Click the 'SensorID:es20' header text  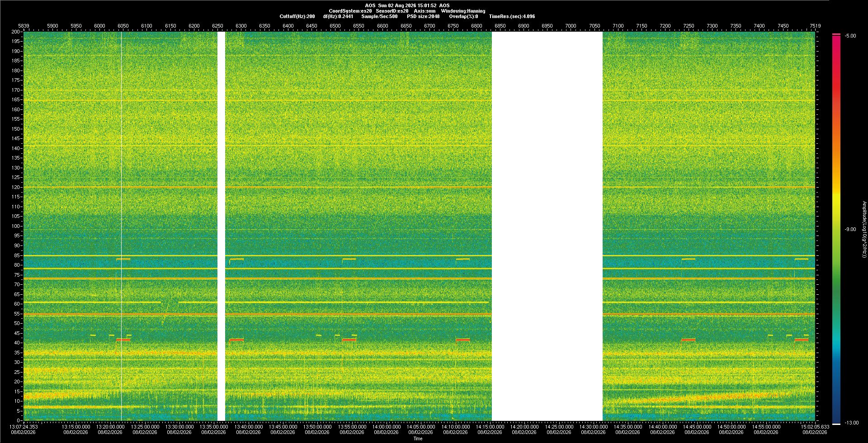(x=392, y=11)
